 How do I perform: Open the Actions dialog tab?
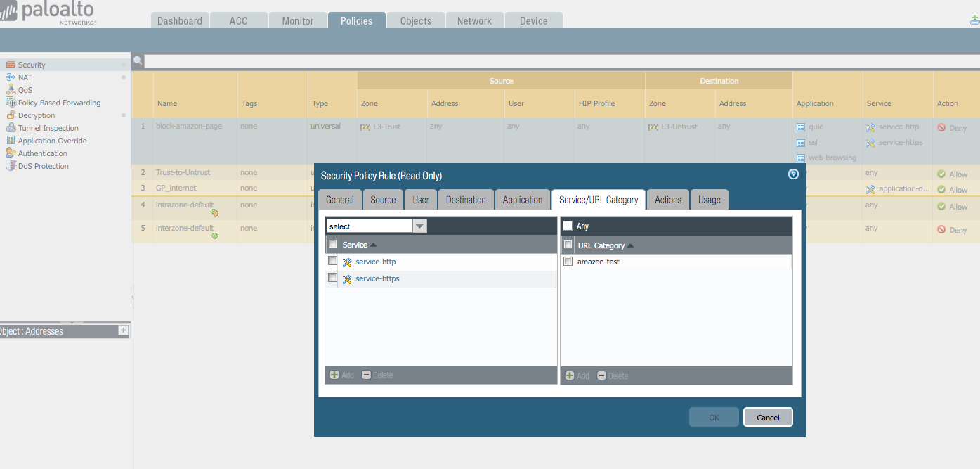point(668,200)
